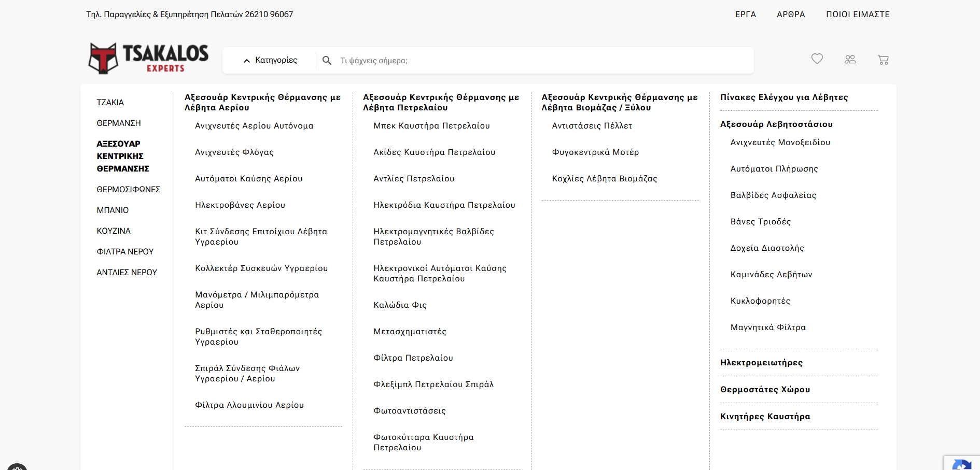The width and height of the screenshot is (980, 470).
Task: Open Φωτοαντιστάσεις
Action: [x=410, y=411]
